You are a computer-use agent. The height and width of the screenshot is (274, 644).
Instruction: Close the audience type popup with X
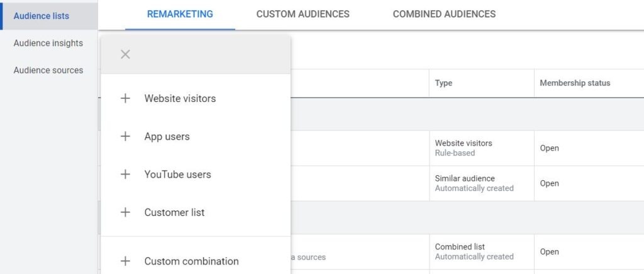click(125, 54)
